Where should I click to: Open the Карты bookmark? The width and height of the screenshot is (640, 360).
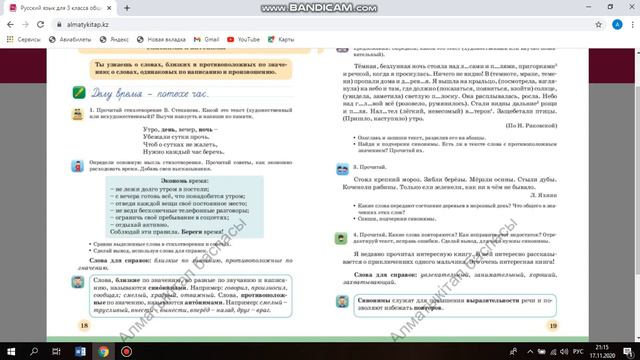[x=281, y=40]
